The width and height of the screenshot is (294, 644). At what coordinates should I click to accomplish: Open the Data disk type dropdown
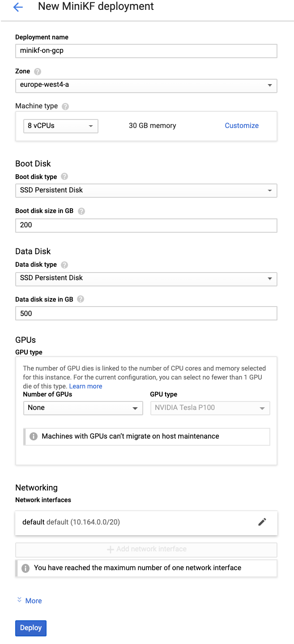(x=146, y=278)
